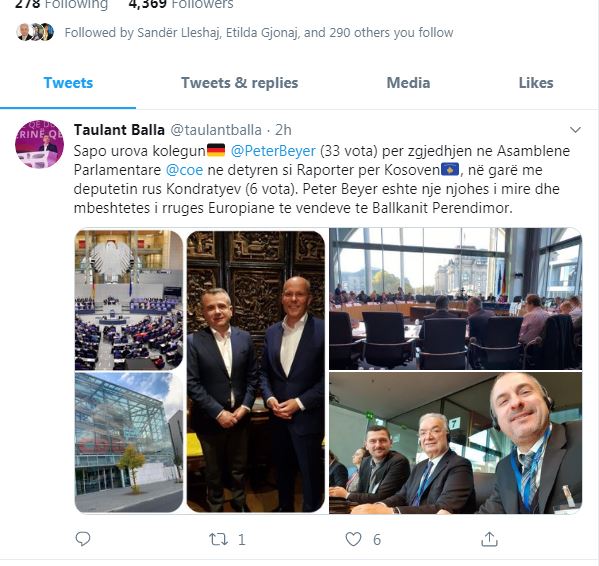Click the Taulant Balla name link
This screenshot has width=599, height=566.
point(119,130)
